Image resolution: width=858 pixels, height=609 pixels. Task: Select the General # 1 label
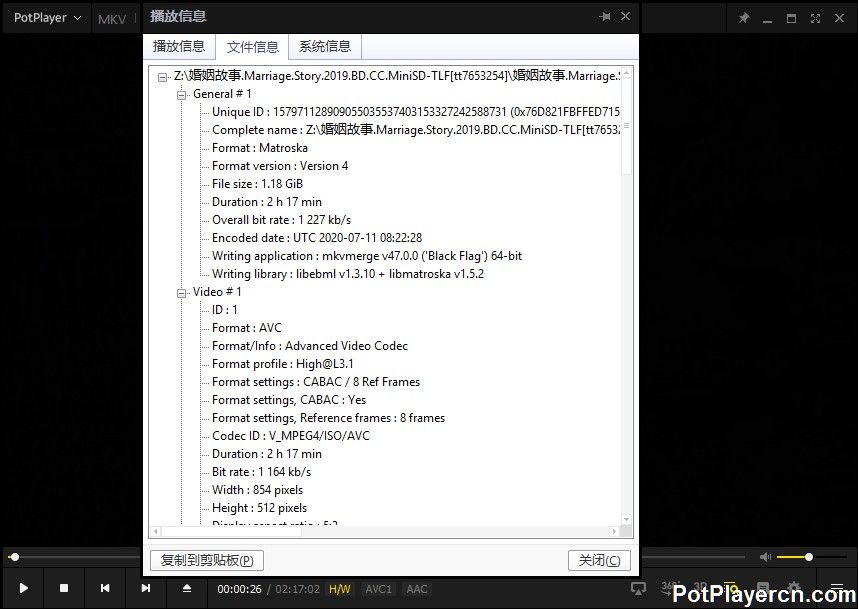pyautogui.click(x=222, y=94)
